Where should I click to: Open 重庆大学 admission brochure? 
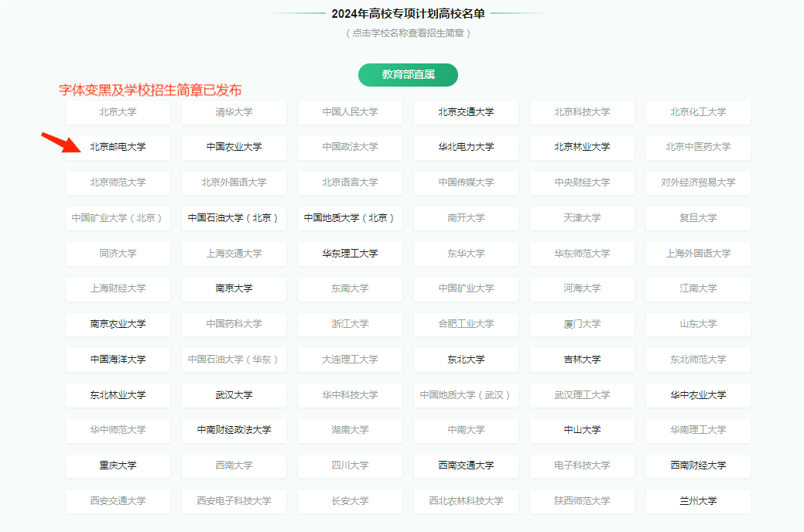pyautogui.click(x=118, y=465)
